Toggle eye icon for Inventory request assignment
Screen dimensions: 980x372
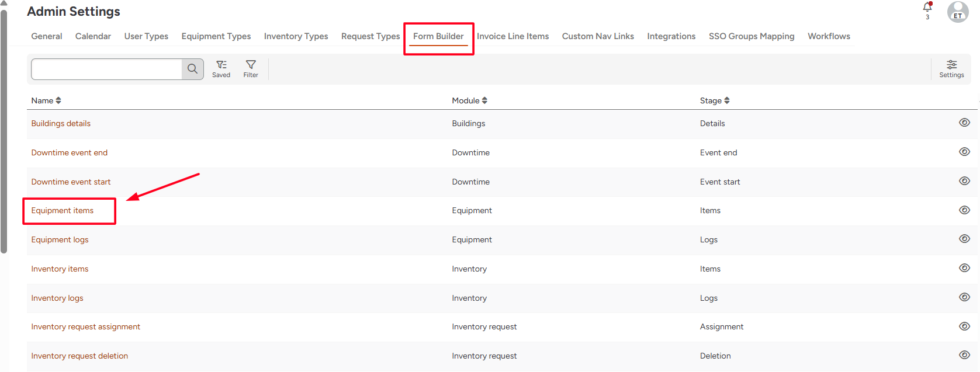pyautogui.click(x=964, y=326)
